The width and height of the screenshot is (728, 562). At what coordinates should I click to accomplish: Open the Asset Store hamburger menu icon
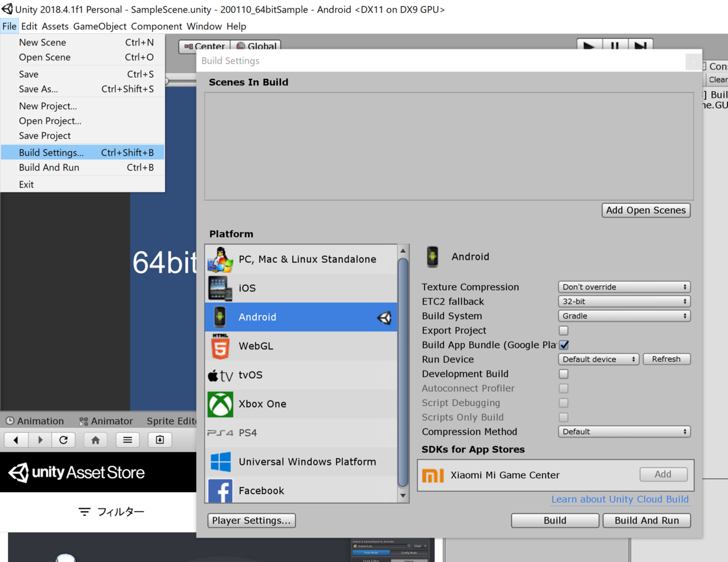tap(127, 440)
